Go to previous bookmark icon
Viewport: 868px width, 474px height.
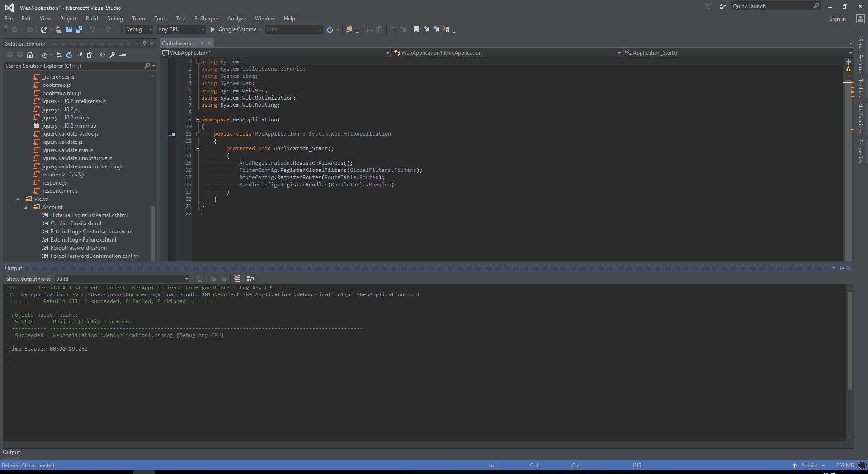pyautogui.click(x=426, y=29)
